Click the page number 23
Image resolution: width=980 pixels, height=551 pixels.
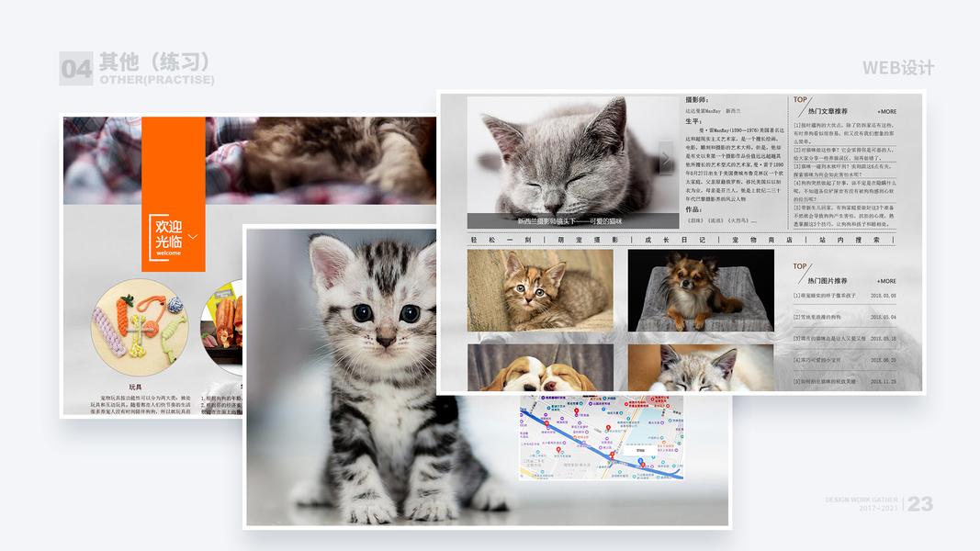coord(920,504)
